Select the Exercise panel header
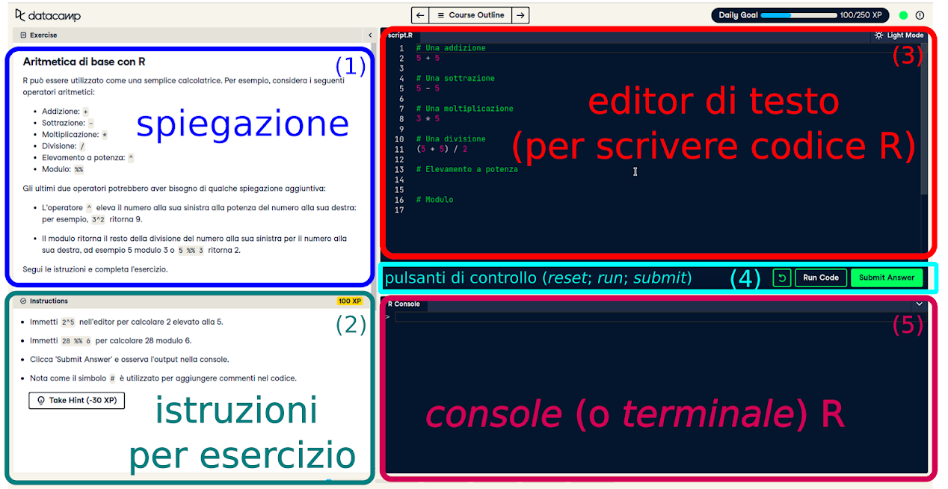Viewport: 948px width, 489px height. tap(193, 35)
